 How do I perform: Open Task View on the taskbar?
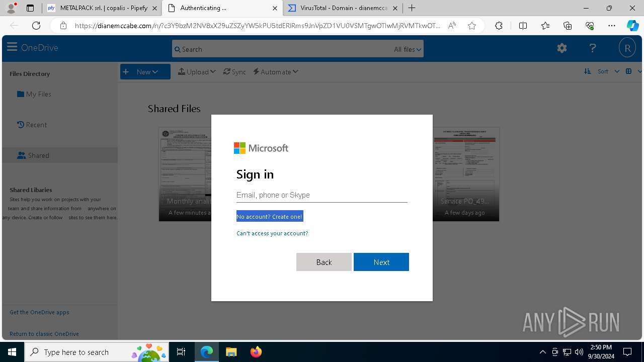pyautogui.click(x=181, y=352)
